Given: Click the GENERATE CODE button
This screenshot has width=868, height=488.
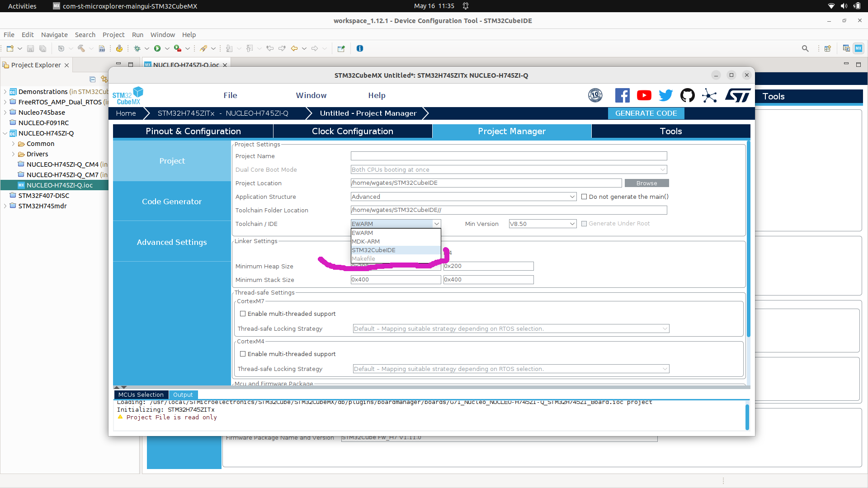Looking at the screenshot, I should (x=646, y=113).
